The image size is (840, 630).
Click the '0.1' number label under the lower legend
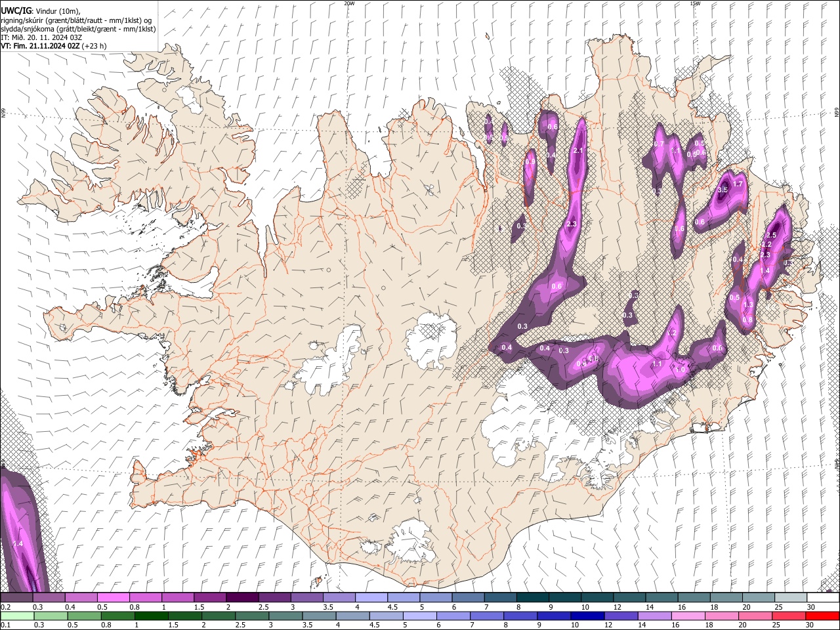(x=6, y=625)
